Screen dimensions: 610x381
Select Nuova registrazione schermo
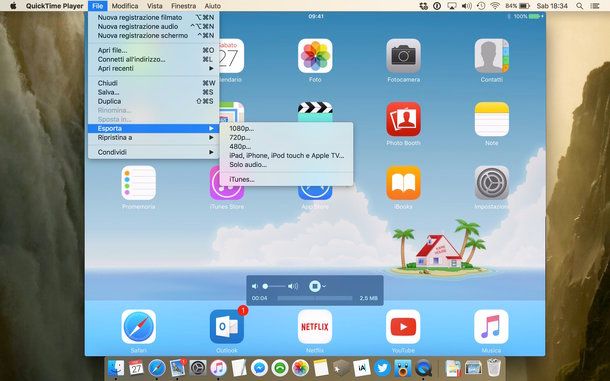153,35
